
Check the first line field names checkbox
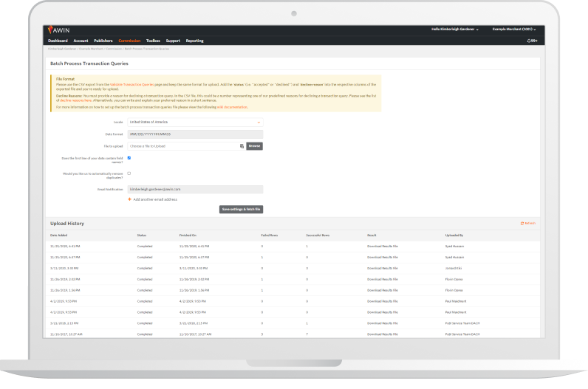[x=129, y=158]
